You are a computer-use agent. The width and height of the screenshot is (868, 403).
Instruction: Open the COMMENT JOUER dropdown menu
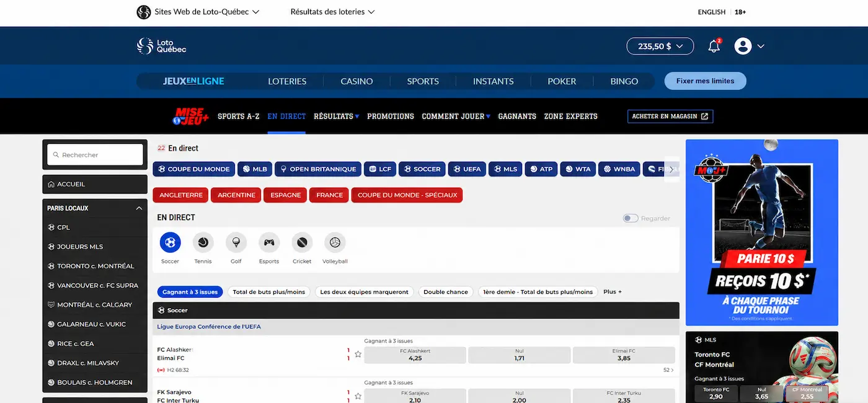[456, 117]
